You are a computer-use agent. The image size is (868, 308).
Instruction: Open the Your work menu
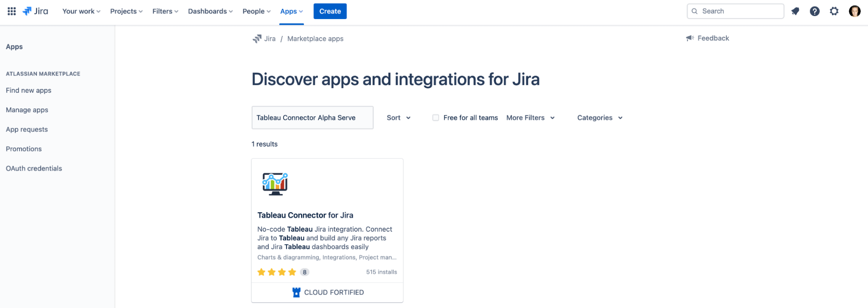[x=81, y=11]
